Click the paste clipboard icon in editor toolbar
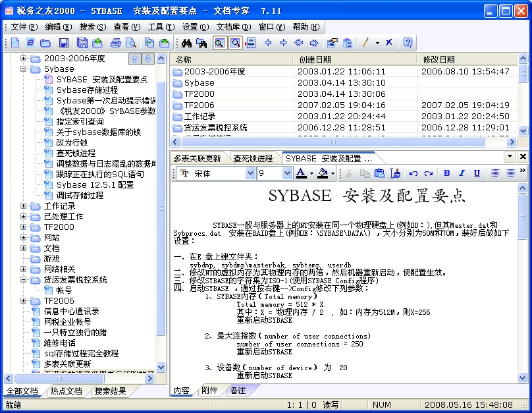 380,173
